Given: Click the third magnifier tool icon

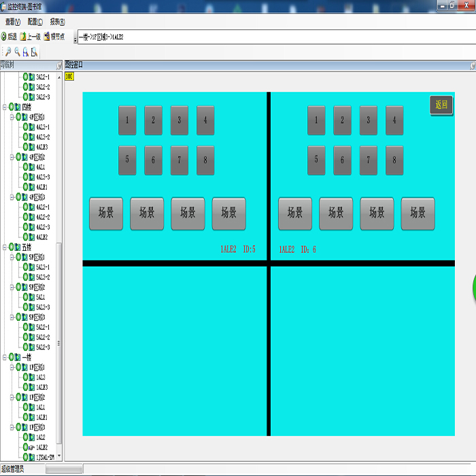Looking at the screenshot, I should tap(26, 52).
